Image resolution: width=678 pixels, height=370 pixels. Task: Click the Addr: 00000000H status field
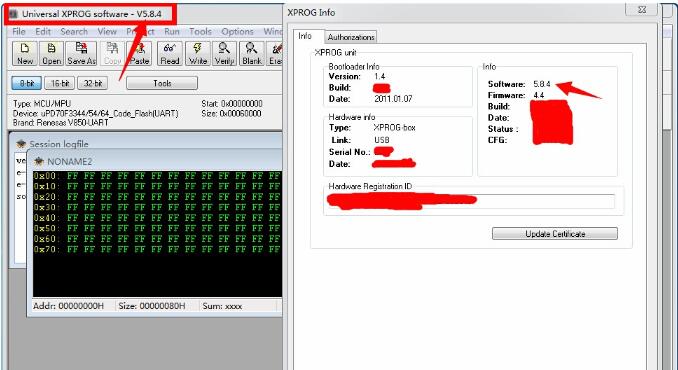tap(69, 306)
